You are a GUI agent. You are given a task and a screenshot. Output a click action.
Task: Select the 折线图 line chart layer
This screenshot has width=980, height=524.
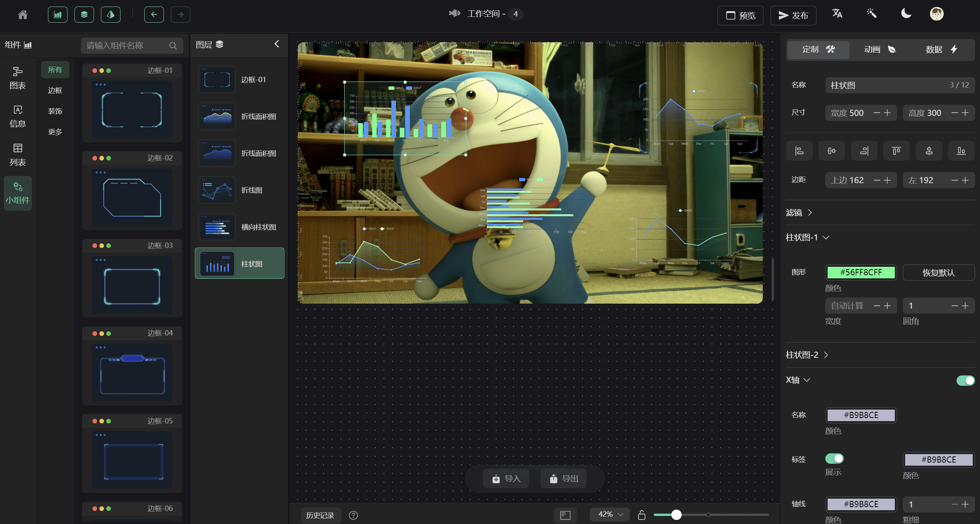(x=239, y=189)
